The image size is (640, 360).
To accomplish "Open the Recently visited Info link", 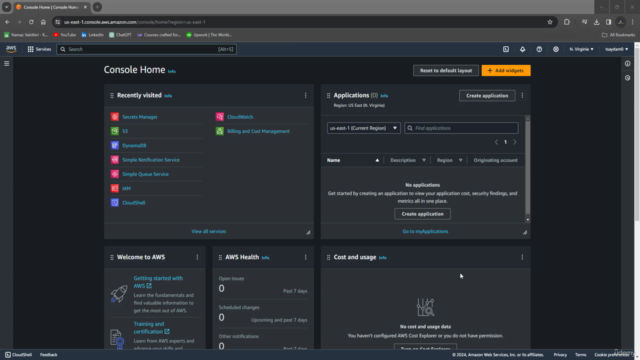I will pyautogui.click(x=168, y=96).
